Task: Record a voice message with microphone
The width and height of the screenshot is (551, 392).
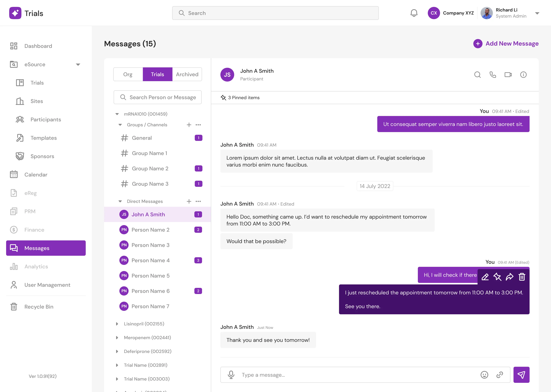Action: [x=231, y=375]
